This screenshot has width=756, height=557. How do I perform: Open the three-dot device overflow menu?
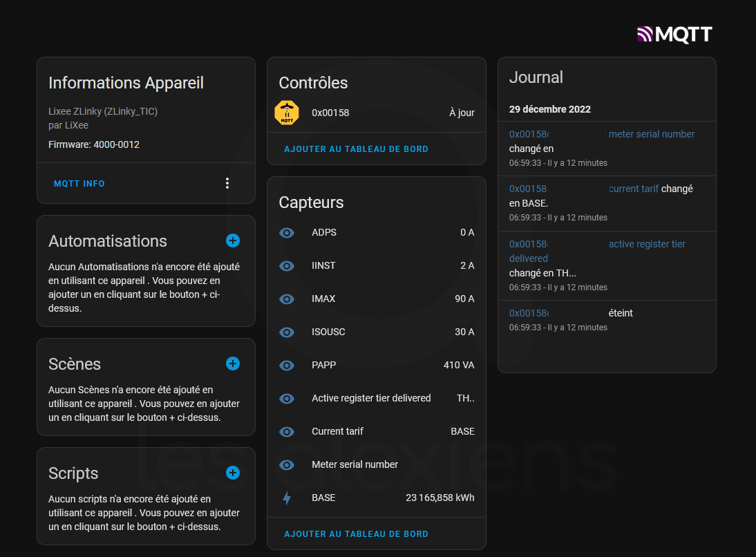click(x=227, y=183)
